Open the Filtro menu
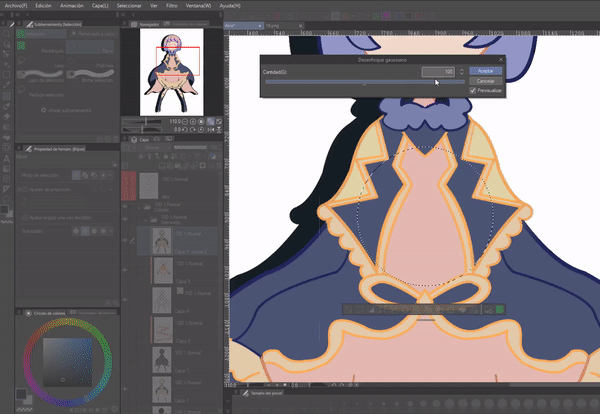Image resolution: width=600 pixels, height=414 pixels. [x=171, y=6]
